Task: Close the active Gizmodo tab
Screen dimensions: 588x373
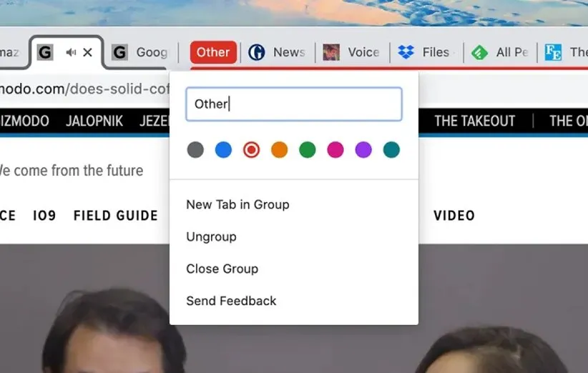Action: pos(87,52)
